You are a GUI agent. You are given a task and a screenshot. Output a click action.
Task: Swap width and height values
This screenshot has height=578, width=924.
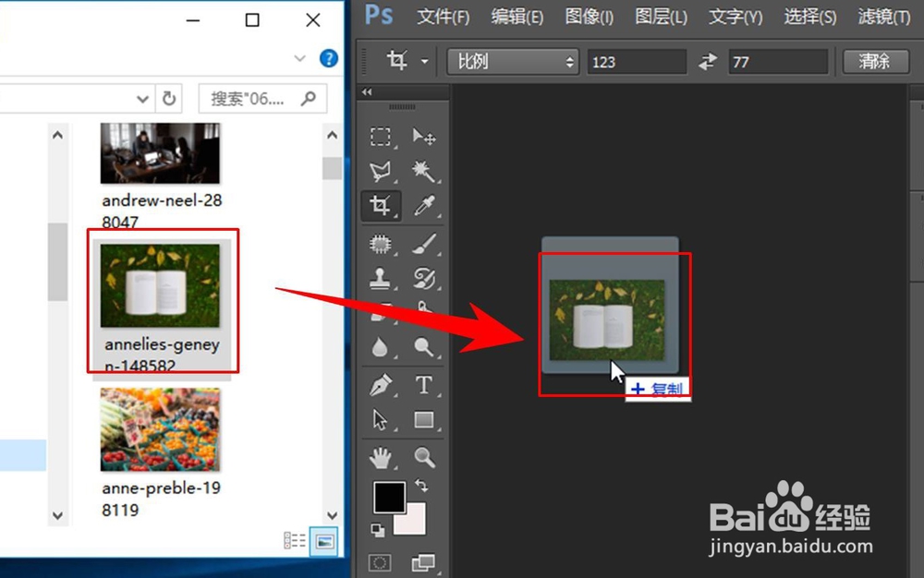click(x=708, y=61)
